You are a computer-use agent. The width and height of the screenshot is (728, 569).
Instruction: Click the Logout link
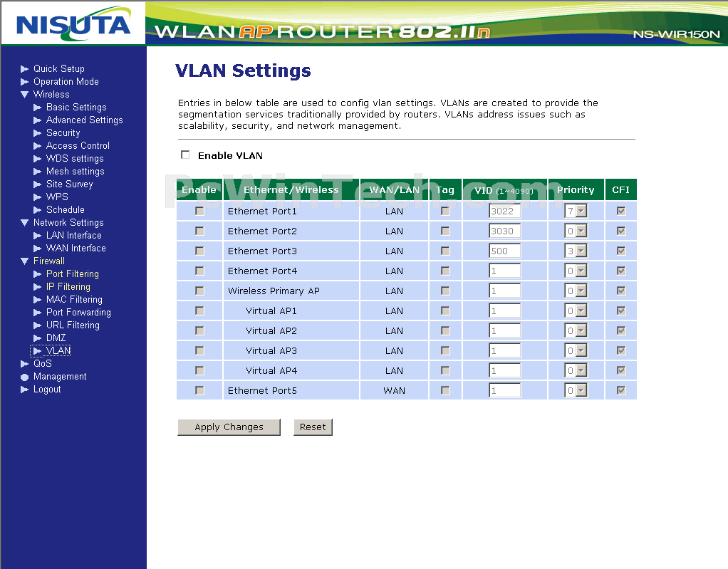47,390
